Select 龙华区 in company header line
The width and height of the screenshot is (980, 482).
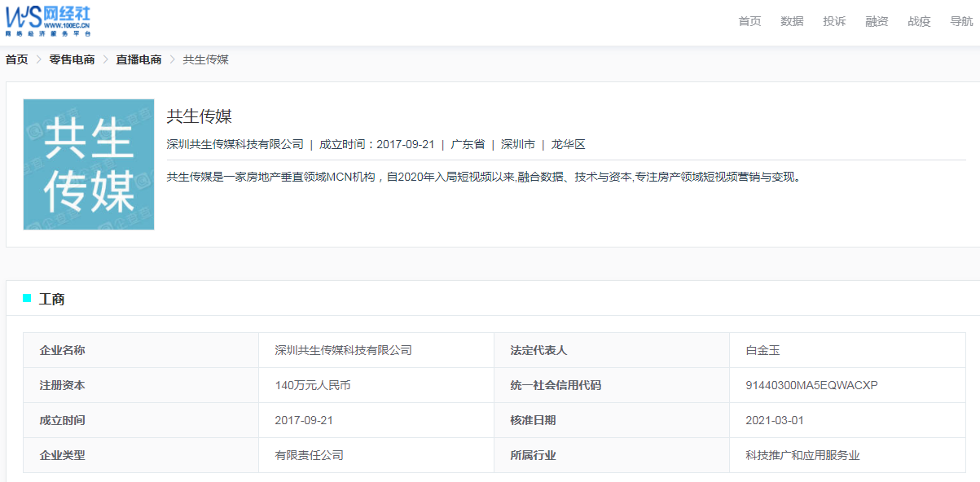click(568, 144)
